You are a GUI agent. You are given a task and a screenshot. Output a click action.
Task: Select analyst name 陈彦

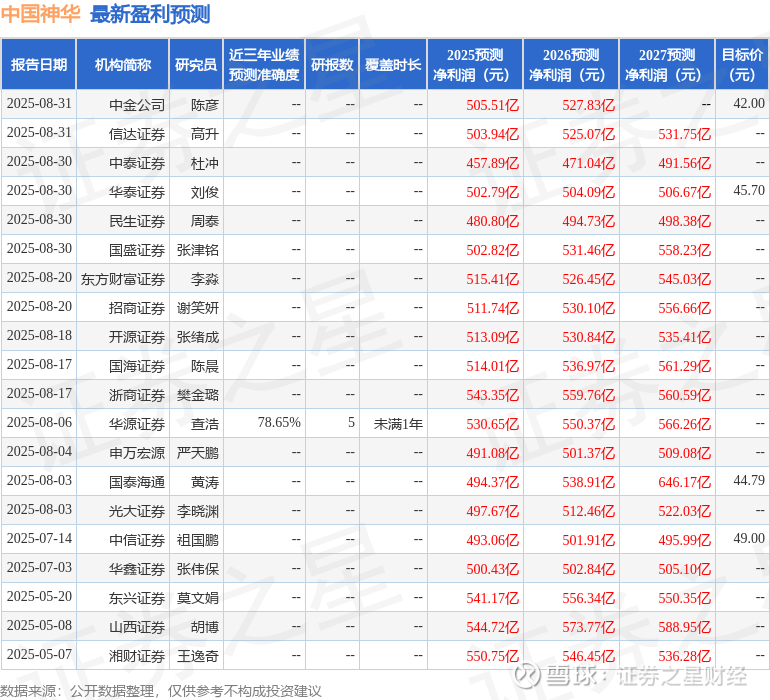205,105
